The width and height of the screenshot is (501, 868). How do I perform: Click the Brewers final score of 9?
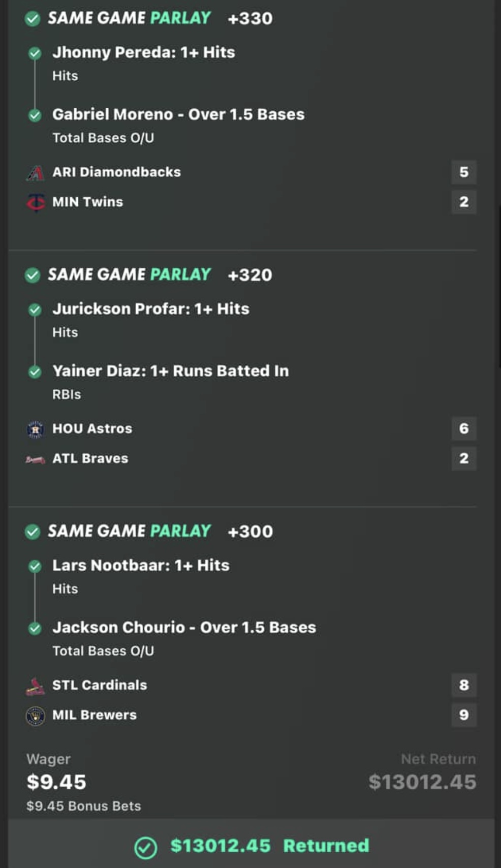click(463, 715)
